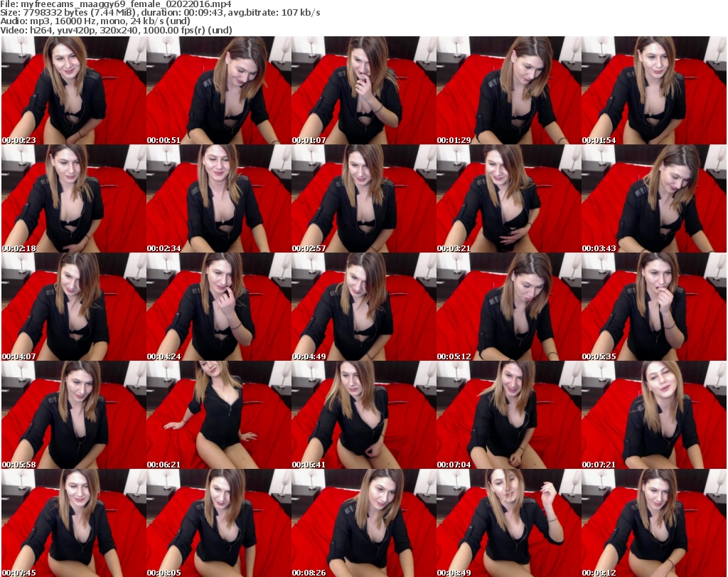Select the thumbnail frame stamped 00:05:58
Image resolution: width=728 pixels, height=577 pixels.
(74, 415)
